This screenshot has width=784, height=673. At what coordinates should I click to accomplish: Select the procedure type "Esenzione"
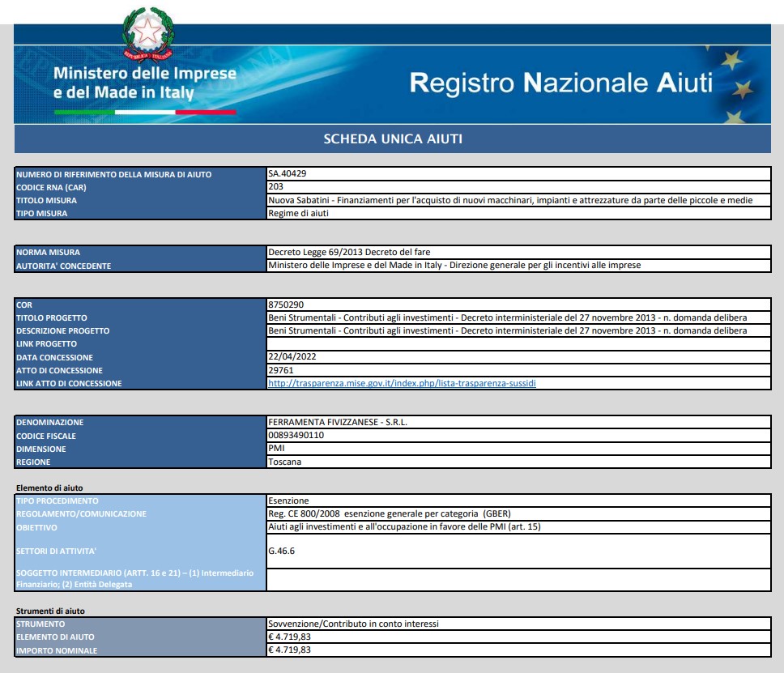[288, 500]
